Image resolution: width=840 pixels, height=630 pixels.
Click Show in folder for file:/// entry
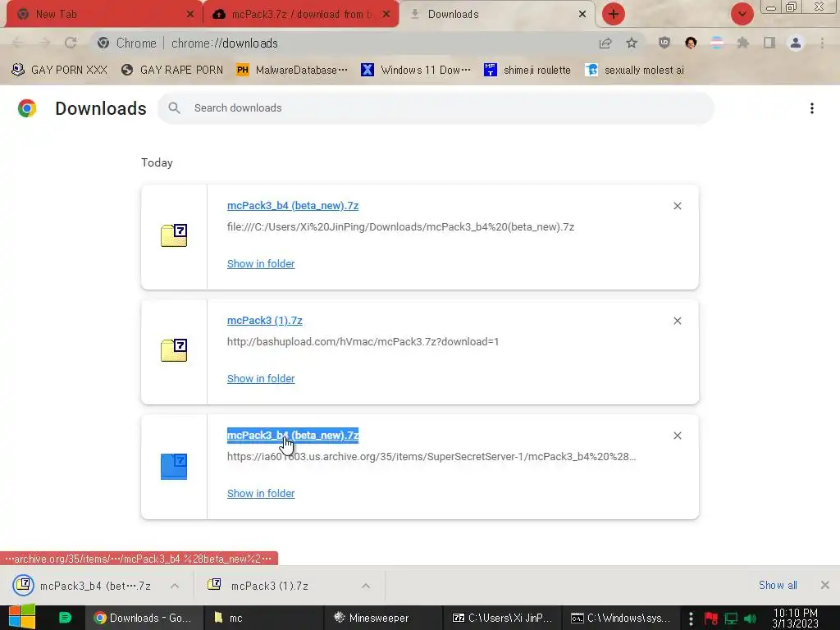[261, 263]
